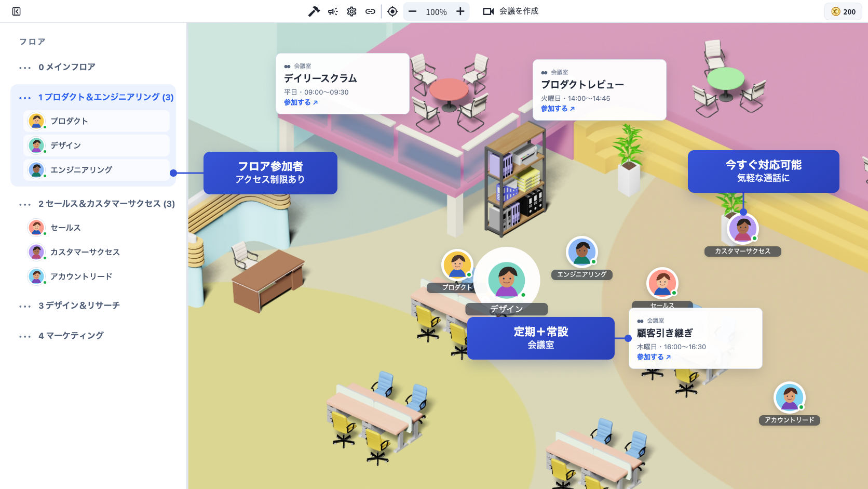The height and width of the screenshot is (489, 868).
Task: Select デザイン member in sidebar
Action: click(x=97, y=146)
